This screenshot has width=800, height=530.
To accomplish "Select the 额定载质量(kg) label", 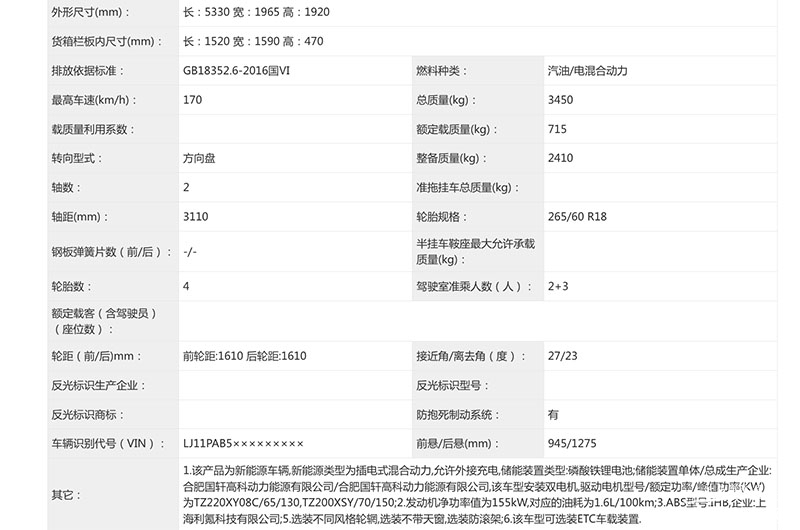I will click(457, 130).
